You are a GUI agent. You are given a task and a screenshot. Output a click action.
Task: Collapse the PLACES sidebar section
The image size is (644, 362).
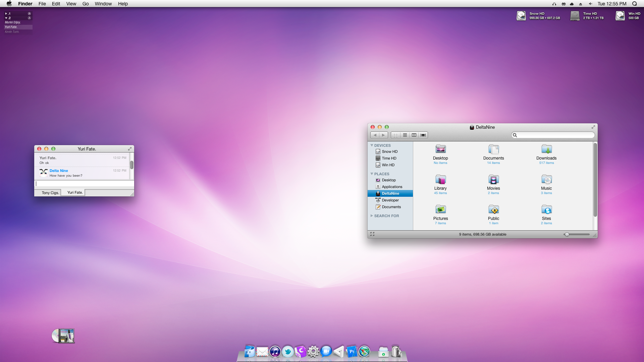tap(372, 174)
